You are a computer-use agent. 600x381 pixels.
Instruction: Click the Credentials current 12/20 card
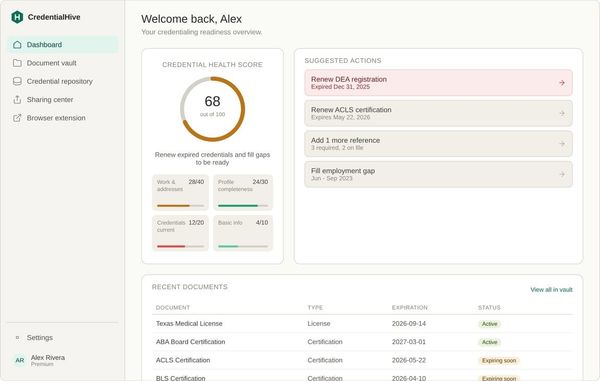click(180, 233)
